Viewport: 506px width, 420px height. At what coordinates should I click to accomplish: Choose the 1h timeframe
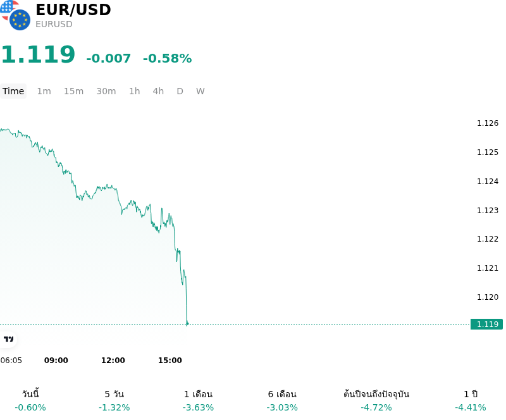[x=135, y=91]
